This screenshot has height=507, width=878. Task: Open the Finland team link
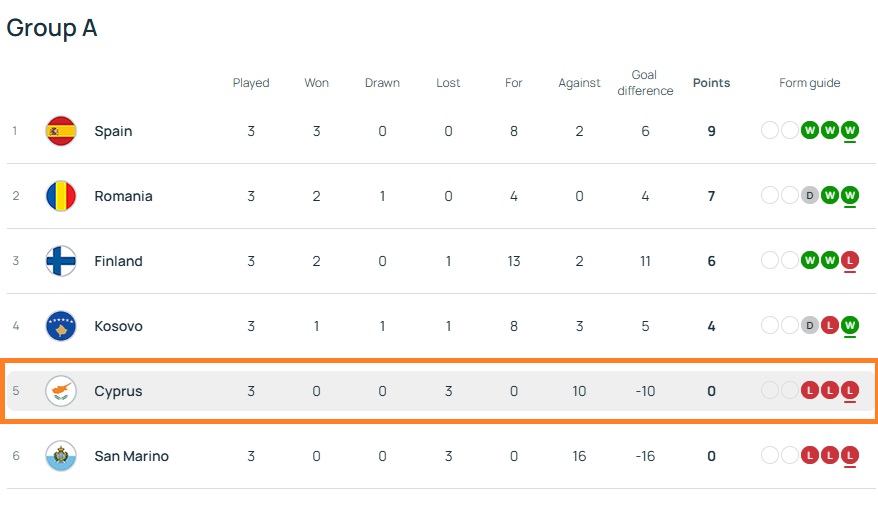tap(118, 261)
